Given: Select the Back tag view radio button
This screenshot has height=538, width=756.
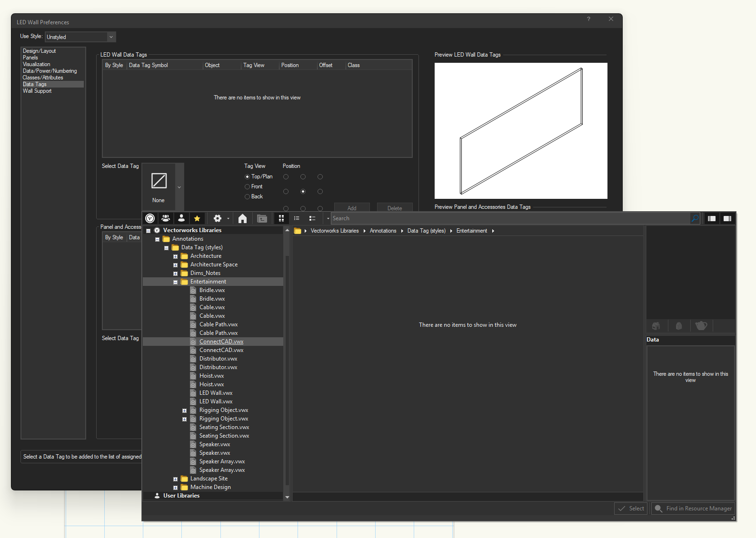Looking at the screenshot, I should click(247, 197).
